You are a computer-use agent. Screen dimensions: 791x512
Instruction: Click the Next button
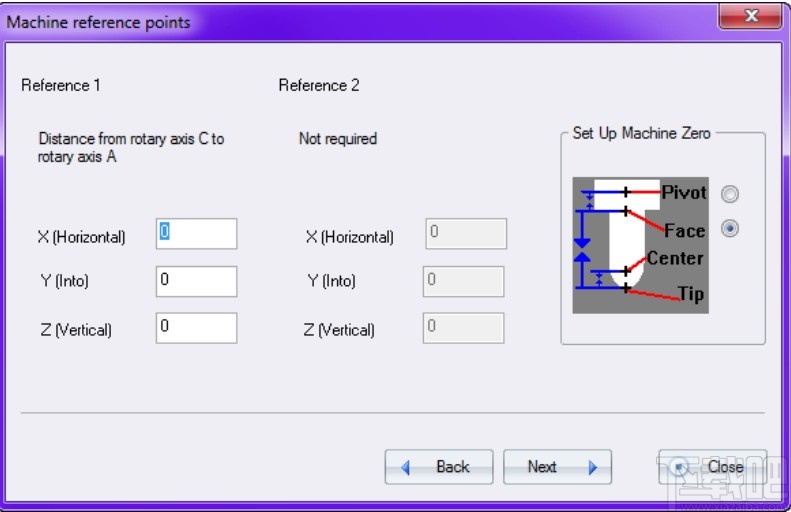point(556,467)
